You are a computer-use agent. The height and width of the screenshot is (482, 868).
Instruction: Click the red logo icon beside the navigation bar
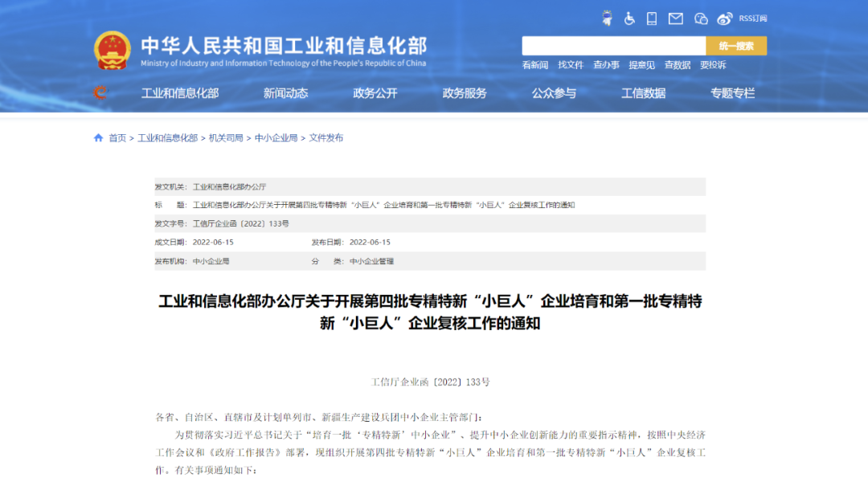click(102, 92)
